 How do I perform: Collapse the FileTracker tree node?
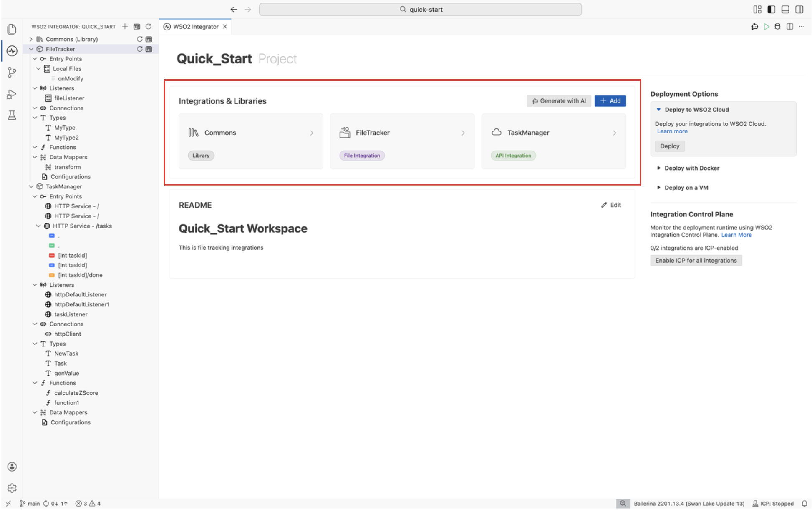coord(31,49)
